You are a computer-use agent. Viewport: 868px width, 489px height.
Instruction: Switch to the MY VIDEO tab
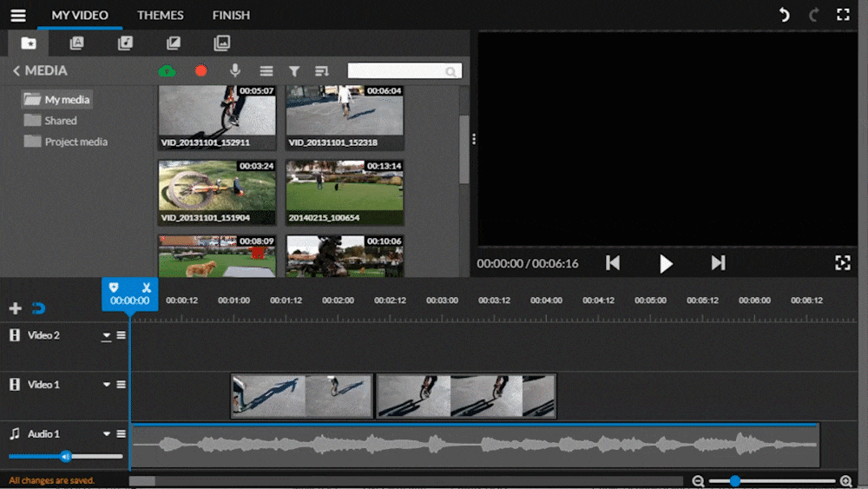80,15
